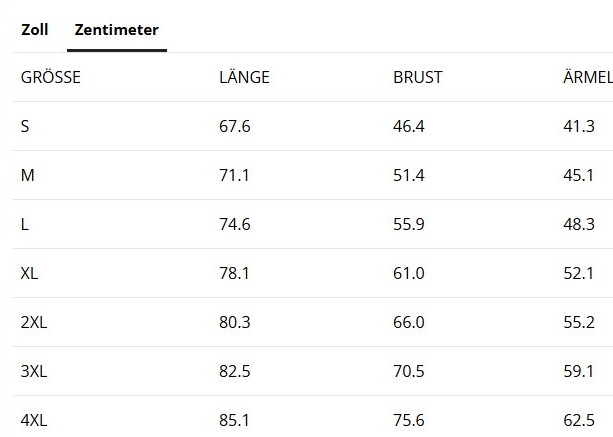
Task: Select the XL size row label
Action: coord(29,273)
